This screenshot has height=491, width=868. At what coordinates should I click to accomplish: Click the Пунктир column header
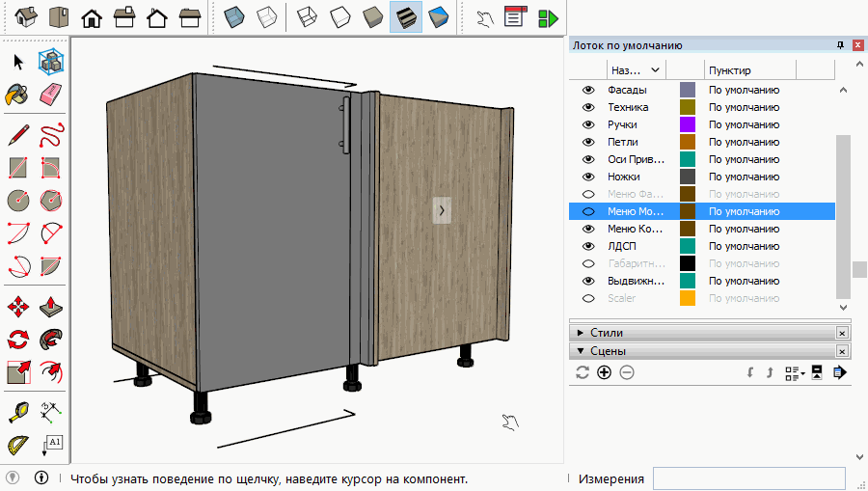[x=730, y=70]
